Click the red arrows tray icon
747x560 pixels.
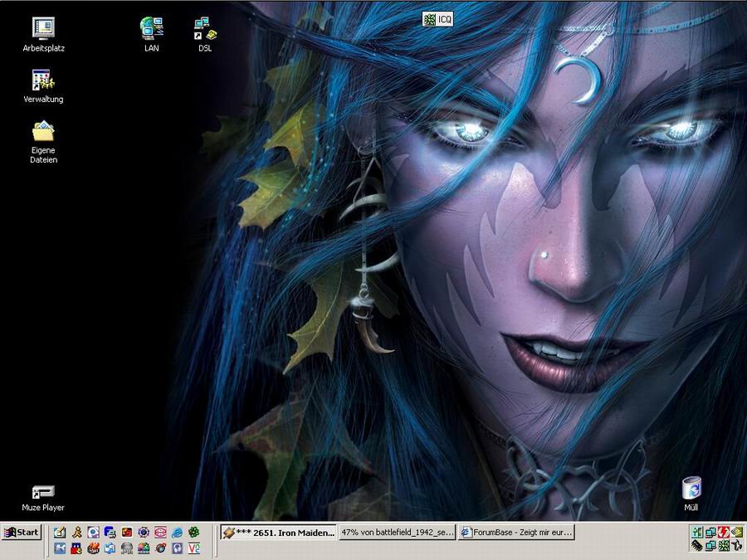(724, 532)
